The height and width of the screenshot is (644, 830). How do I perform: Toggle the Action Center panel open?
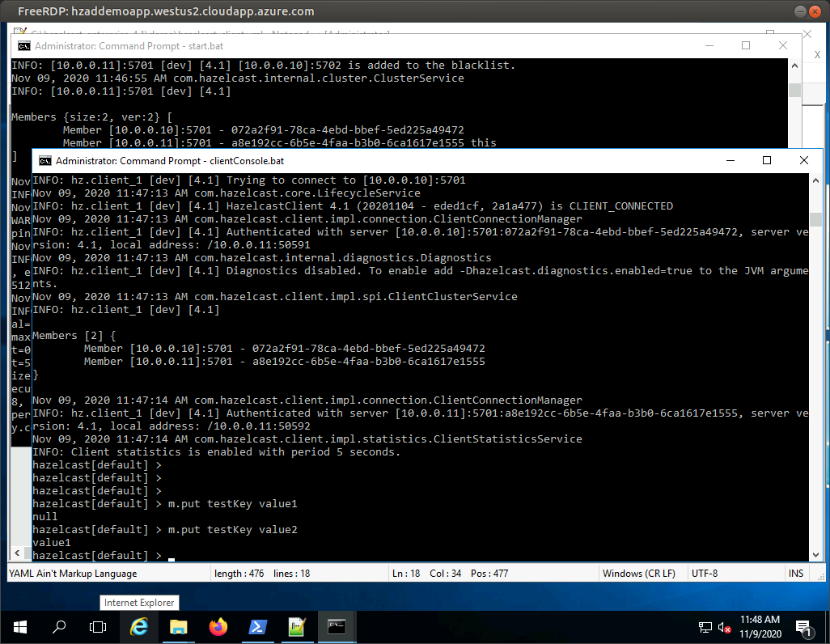[x=803, y=627]
